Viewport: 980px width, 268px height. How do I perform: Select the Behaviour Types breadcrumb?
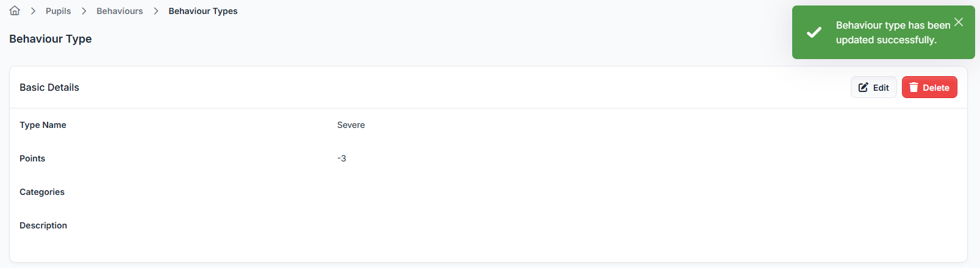[203, 11]
